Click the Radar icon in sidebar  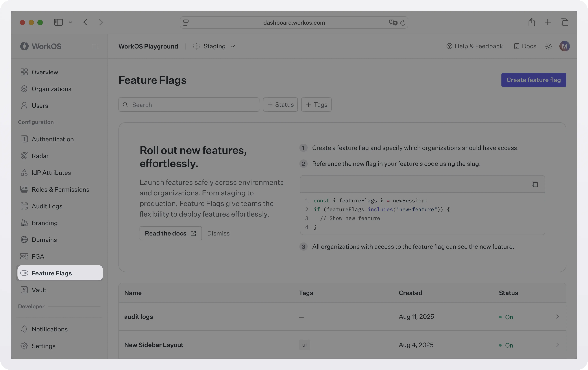coord(24,156)
